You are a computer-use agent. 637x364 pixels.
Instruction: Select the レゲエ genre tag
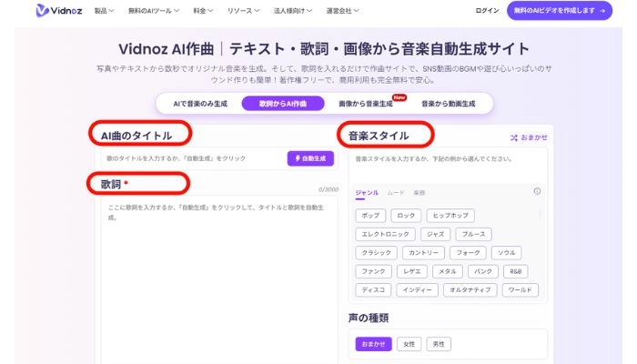(412, 271)
